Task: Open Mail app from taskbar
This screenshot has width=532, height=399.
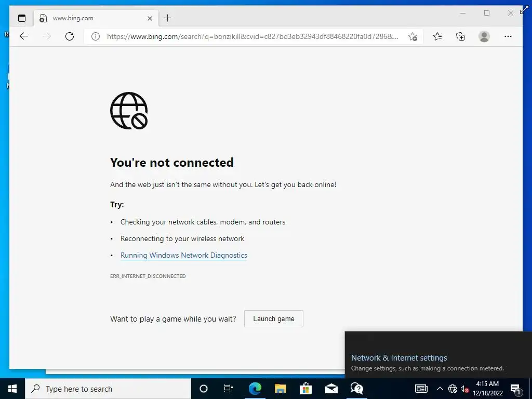Action: (x=331, y=389)
